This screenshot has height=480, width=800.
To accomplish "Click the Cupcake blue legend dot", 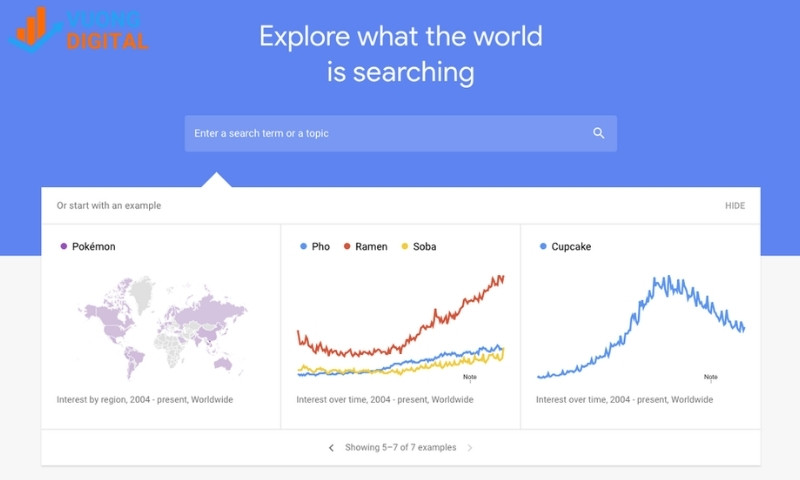I will coord(543,246).
